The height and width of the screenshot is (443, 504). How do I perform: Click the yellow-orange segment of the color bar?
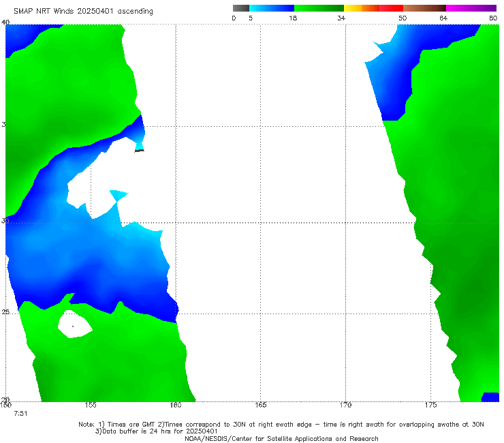[362, 8]
